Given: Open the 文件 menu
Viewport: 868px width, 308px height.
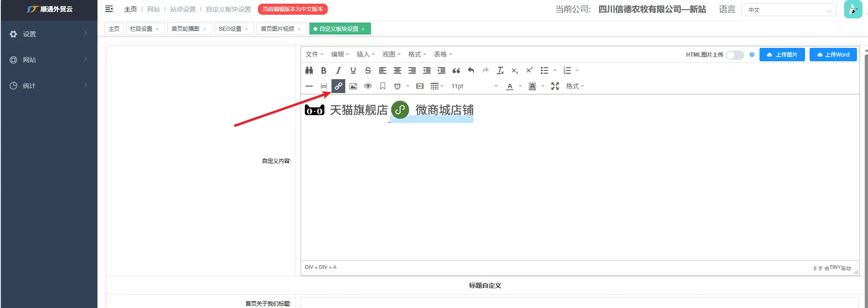Looking at the screenshot, I should (314, 54).
